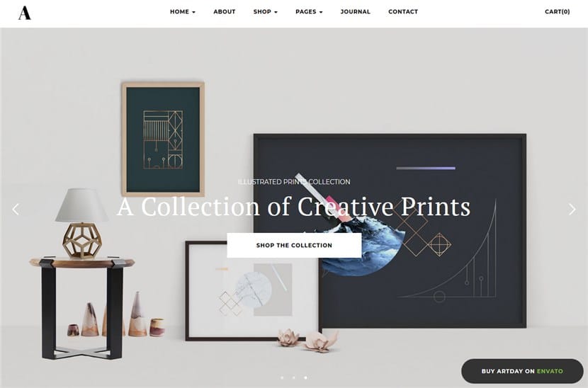The image size is (588, 388).
Task: Click Shop The Collection button
Action: [x=294, y=245]
